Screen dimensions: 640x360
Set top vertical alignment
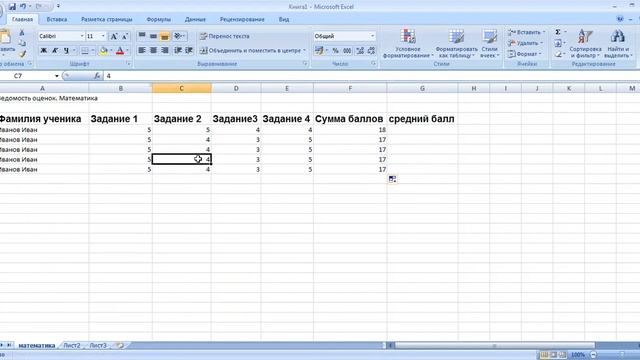[x=142, y=36]
